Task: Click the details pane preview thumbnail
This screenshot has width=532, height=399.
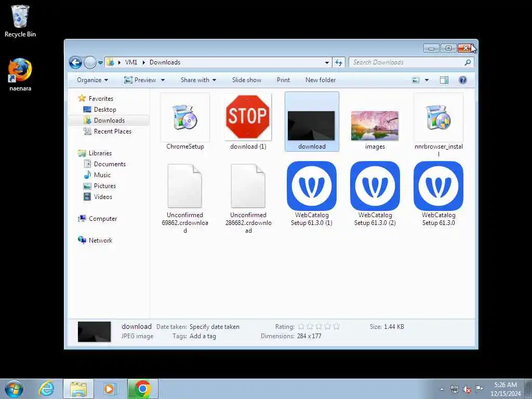Action: point(95,331)
